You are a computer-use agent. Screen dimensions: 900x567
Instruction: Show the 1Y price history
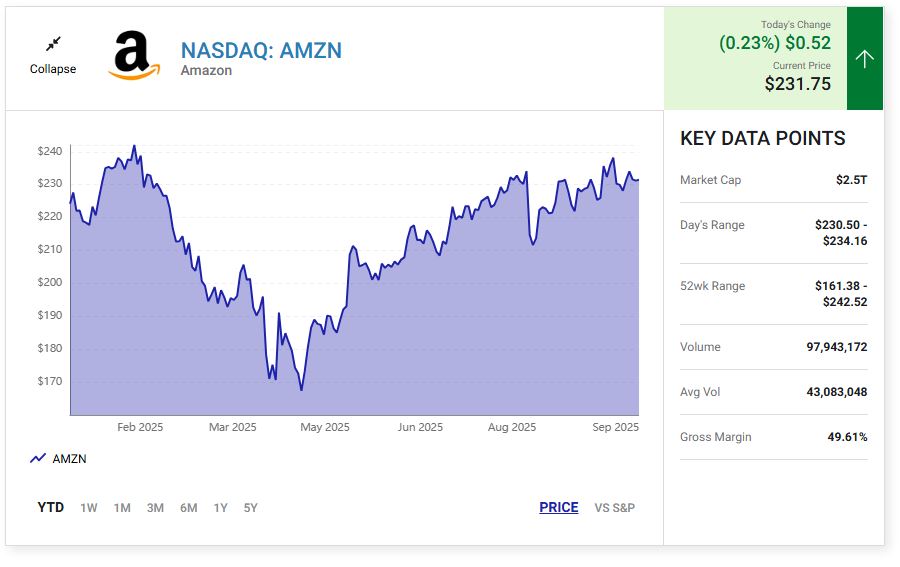(x=220, y=508)
